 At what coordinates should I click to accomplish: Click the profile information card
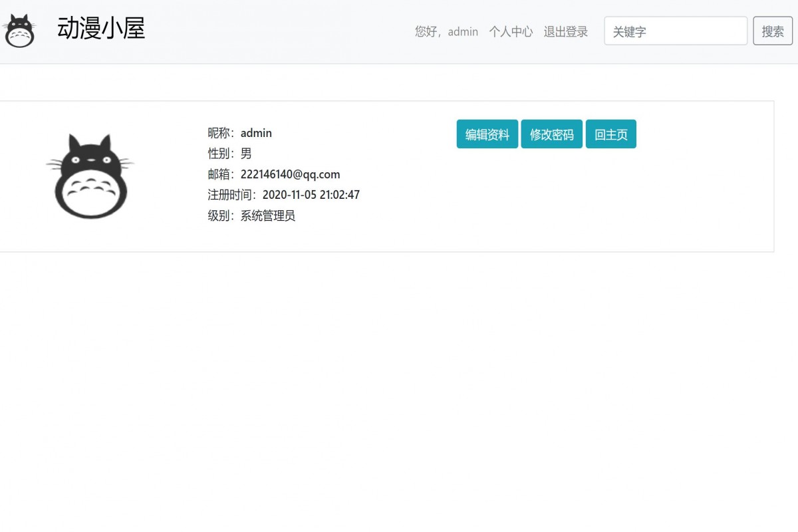click(387, 176)
